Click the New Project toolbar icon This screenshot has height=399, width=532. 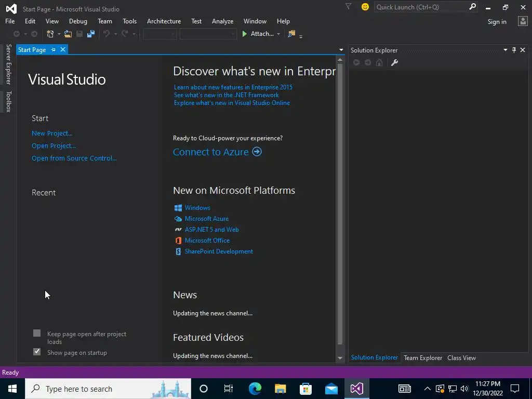click(x=50, y=34)
